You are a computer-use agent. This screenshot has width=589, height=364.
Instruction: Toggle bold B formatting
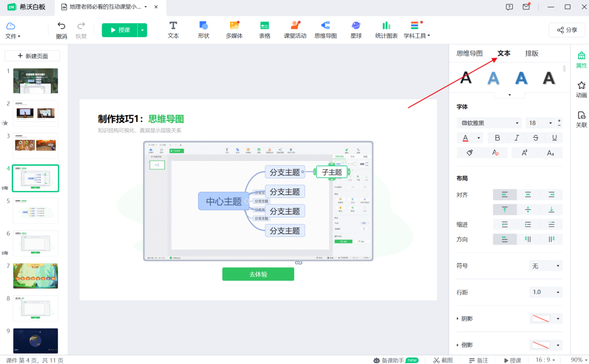coord(497,138)
